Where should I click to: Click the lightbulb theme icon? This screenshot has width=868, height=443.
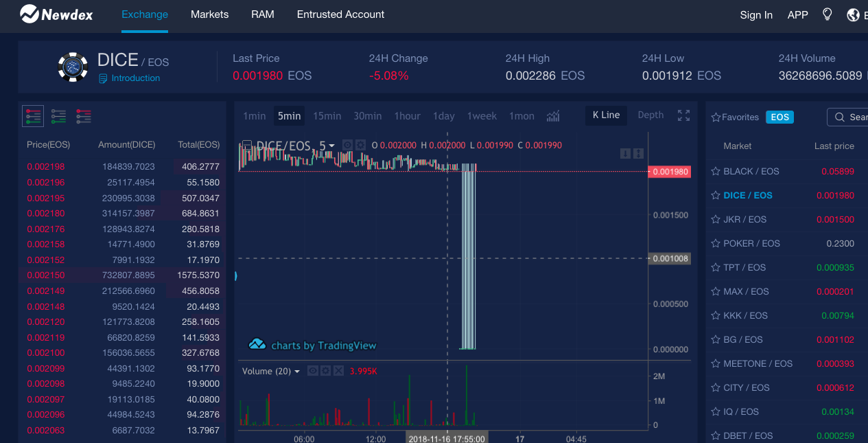pos(828,14)
